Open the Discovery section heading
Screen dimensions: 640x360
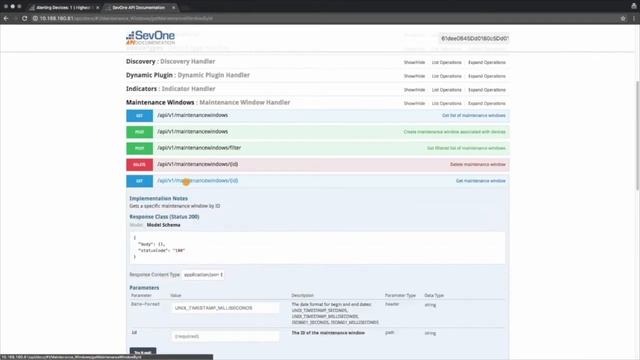point(171,61)
